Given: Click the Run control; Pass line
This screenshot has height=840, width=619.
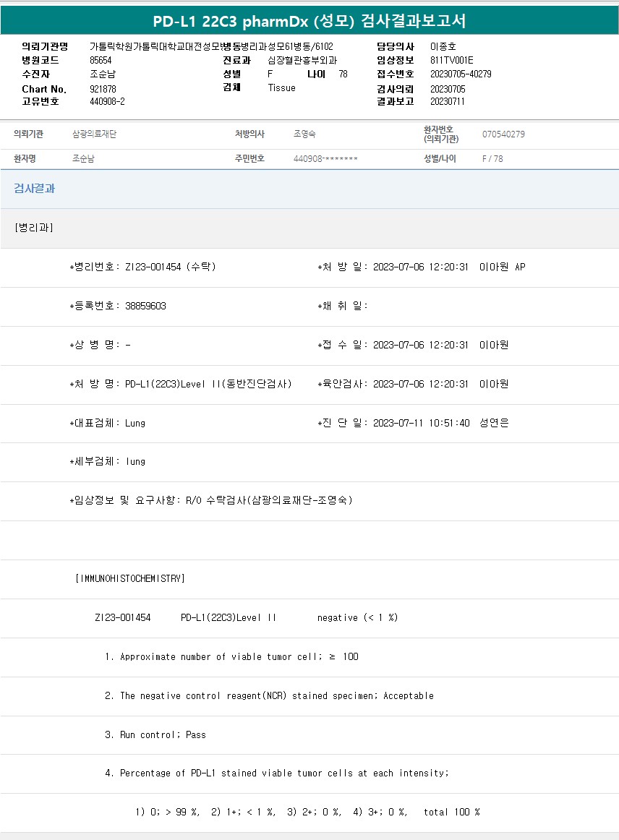Looking at the screenshot, I should point(155,734).
